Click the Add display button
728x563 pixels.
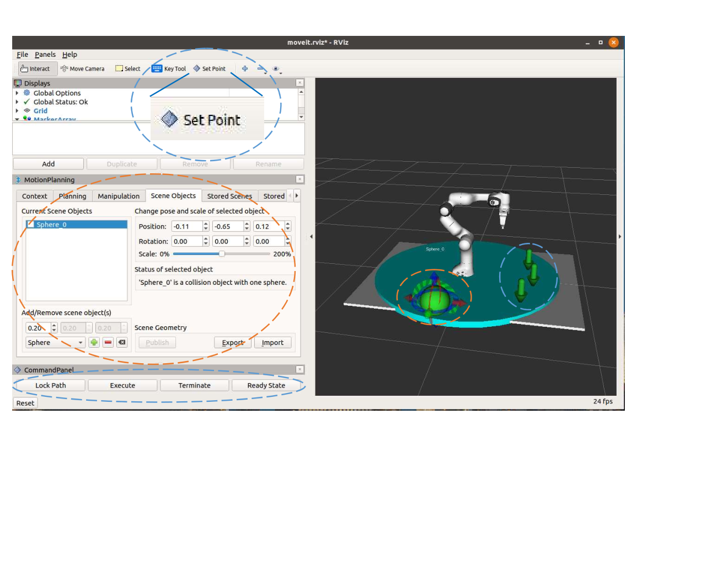coord(49,164)
